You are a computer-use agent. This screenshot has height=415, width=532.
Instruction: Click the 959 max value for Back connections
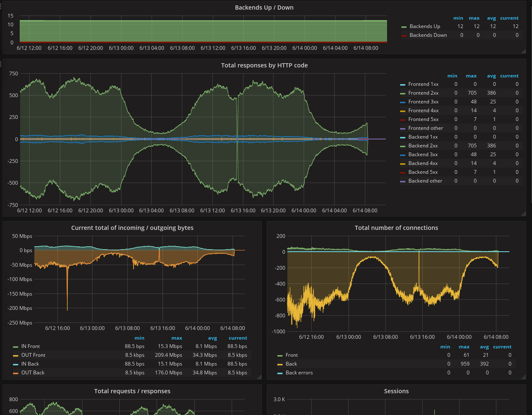point(465,364)
